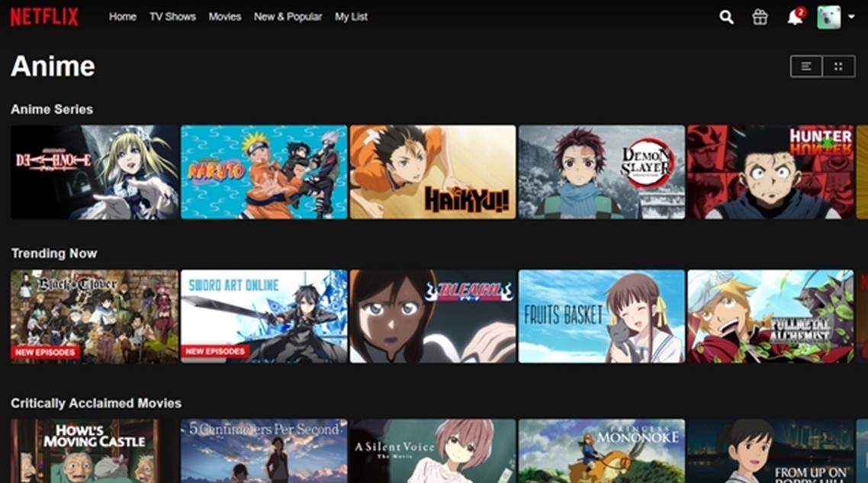Click the Anime page title
Image resolution: width=868 pixels, height=483 pixels.
(x=53, y=66)
